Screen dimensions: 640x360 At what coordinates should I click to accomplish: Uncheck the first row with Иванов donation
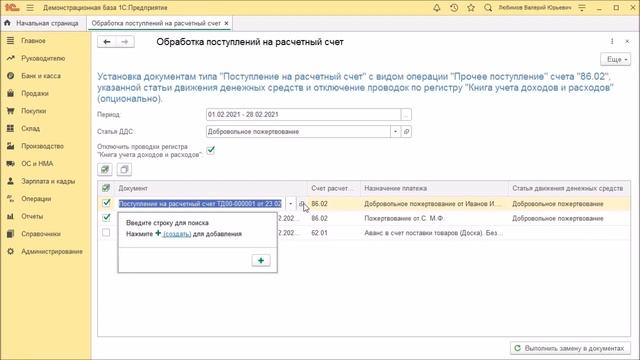point(106,203)
